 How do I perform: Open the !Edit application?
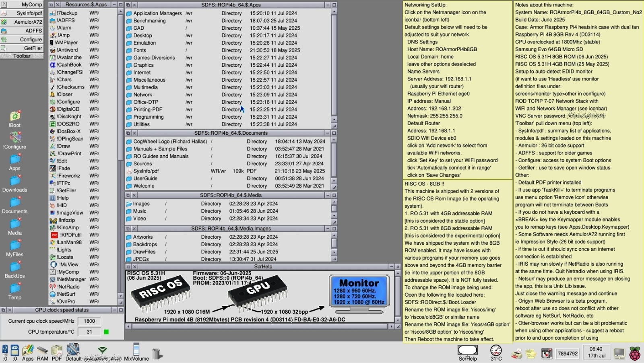coord(58,161)
